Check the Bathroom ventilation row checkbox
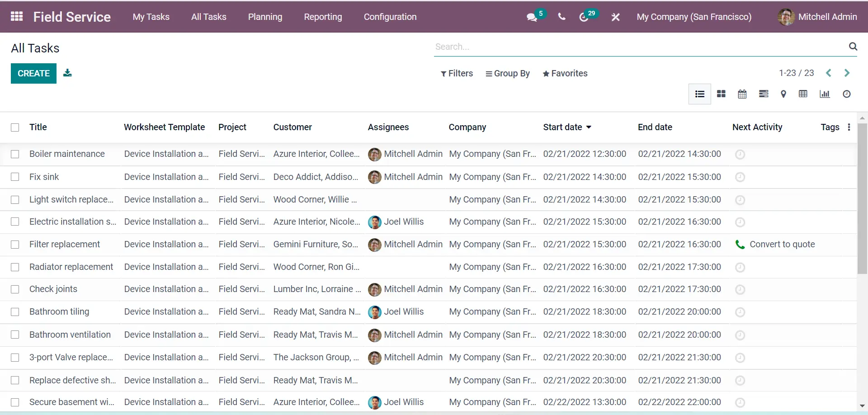This screenshot has height=415, width=868. click(x=15, y=335)
